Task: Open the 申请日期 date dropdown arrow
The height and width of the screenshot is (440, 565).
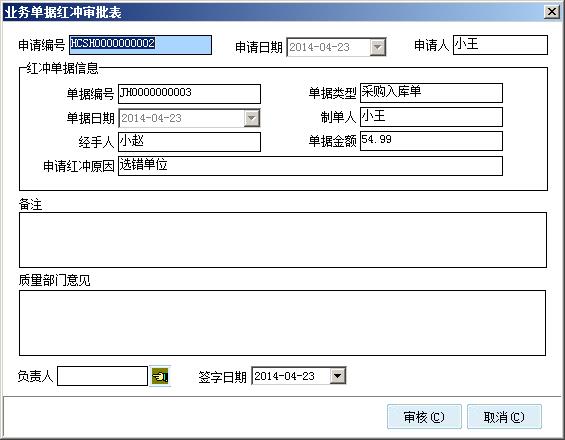Action: pyautogui.click(x=378, y=47)
